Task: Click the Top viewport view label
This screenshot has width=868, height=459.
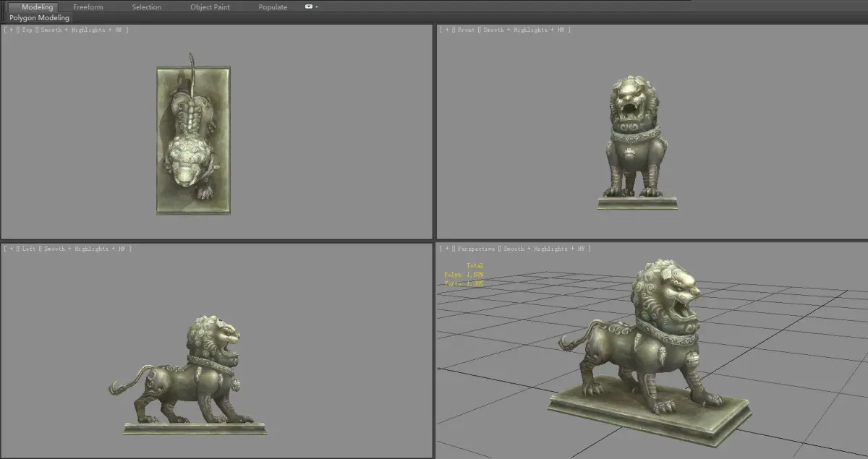Action: click(27, 30)
